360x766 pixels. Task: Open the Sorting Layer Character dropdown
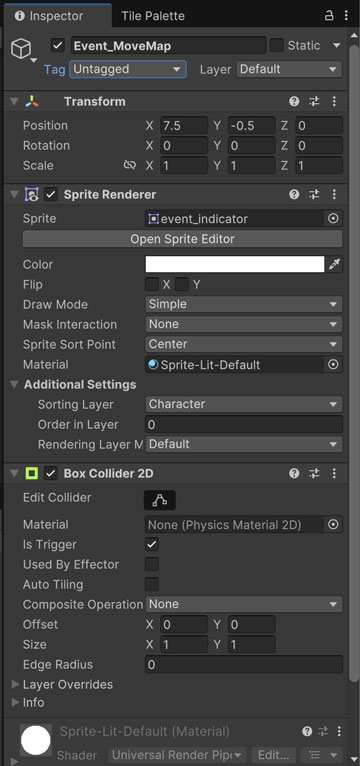(244, 404)
